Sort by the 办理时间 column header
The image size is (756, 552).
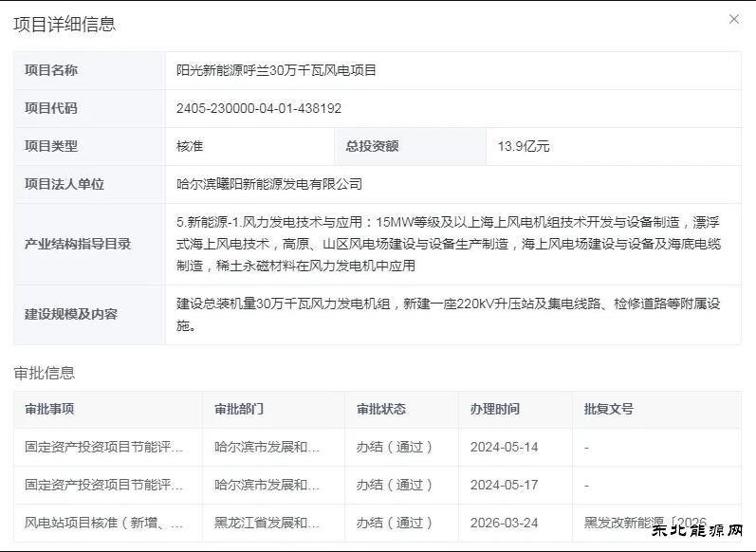pos(495,409)
